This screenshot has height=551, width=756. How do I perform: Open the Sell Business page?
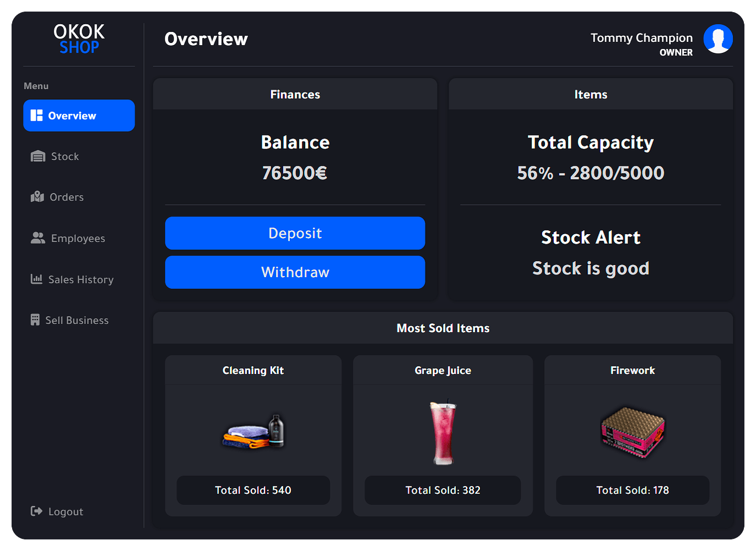tap(79, 320)
